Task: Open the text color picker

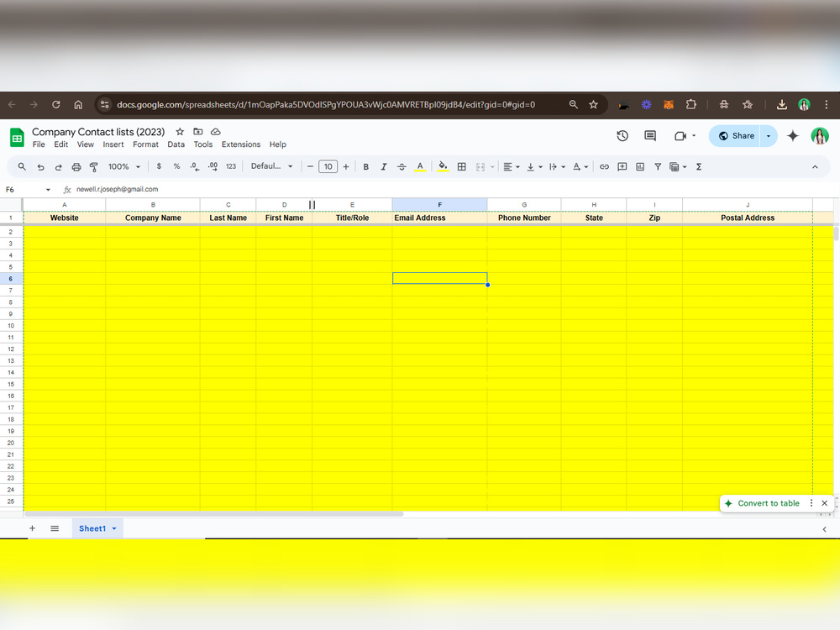Action: coord(420,166)
